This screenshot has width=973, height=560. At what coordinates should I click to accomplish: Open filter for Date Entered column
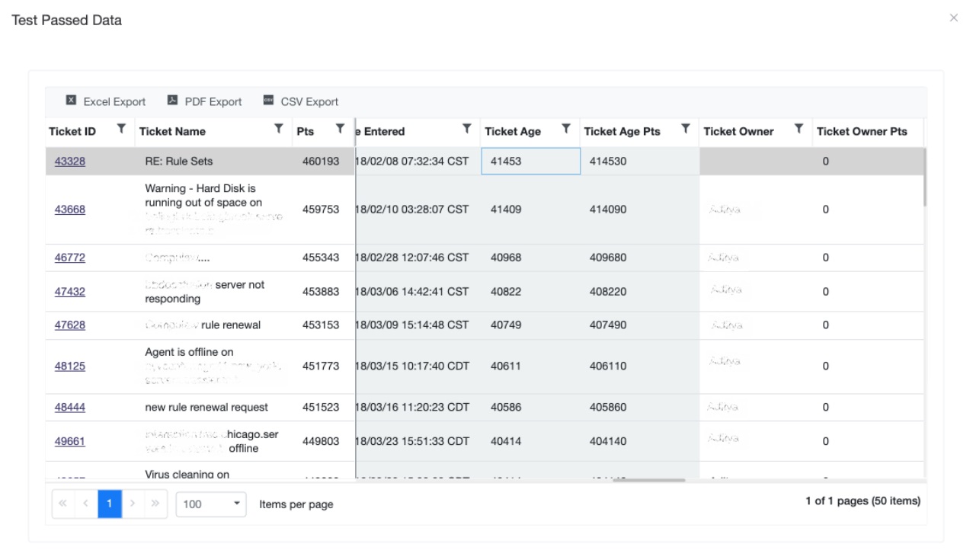coord(467,129)
